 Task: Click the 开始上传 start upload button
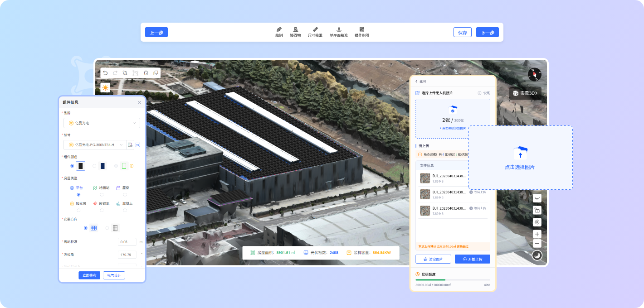(472, 259)
